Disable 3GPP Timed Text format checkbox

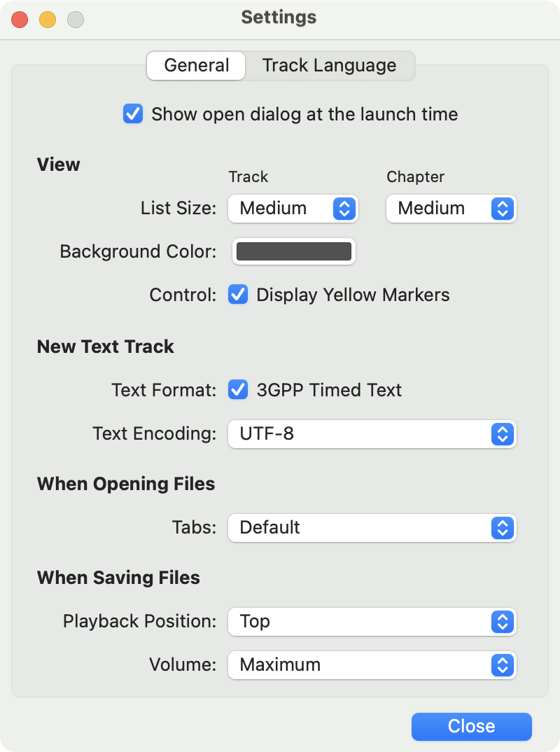click(x=238, y=389)
